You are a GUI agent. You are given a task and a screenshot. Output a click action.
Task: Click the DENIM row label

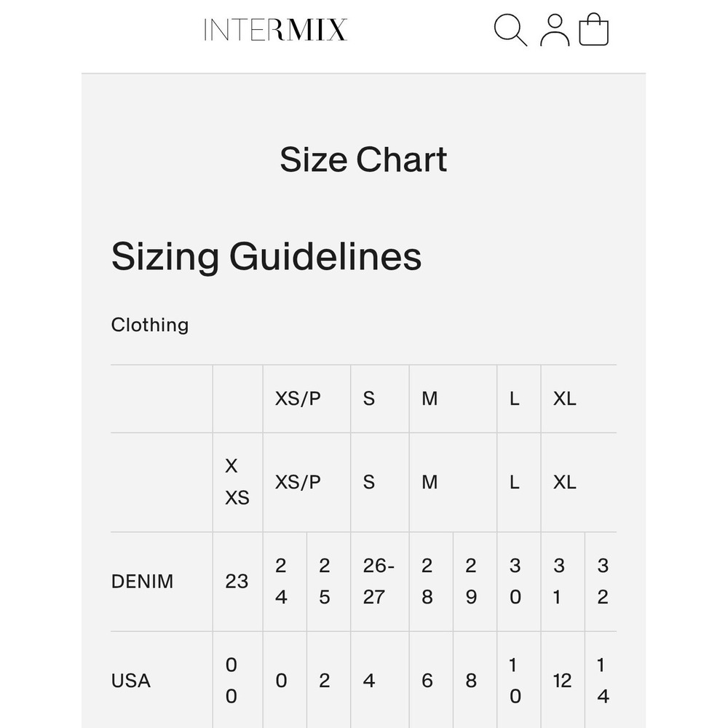pos(142,581)
